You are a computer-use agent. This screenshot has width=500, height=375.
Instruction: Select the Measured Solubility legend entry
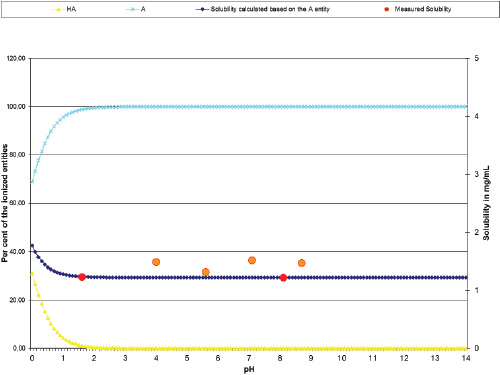click(x=418, y=9)
